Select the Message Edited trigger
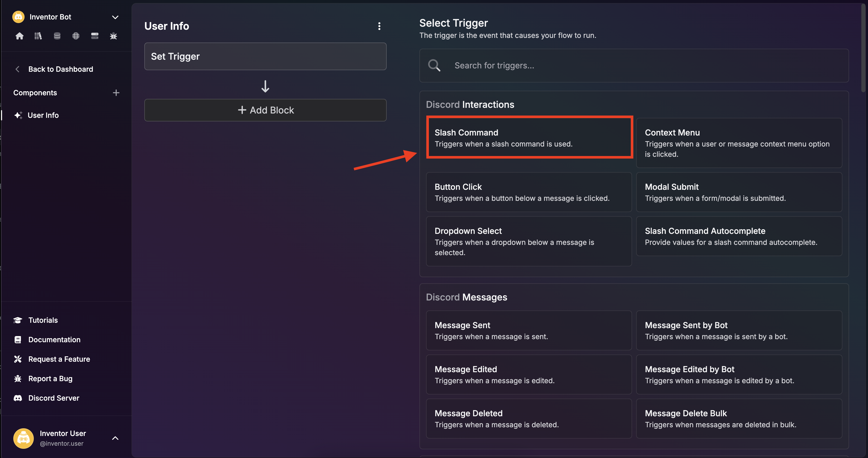Viewport: 868px width, 458px height. point(529,374)
